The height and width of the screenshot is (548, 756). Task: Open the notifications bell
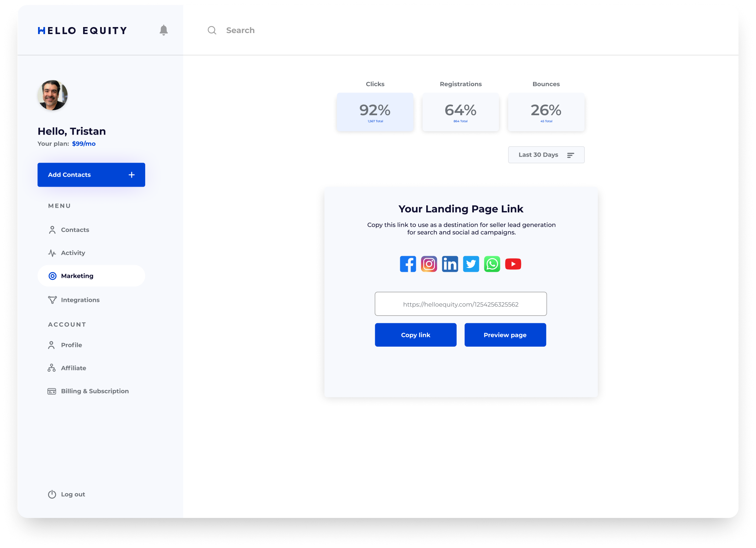[164, 30]
